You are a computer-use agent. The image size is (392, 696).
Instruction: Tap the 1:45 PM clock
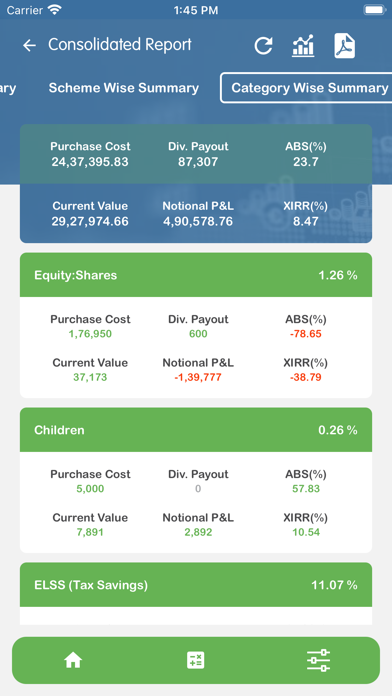196,10
